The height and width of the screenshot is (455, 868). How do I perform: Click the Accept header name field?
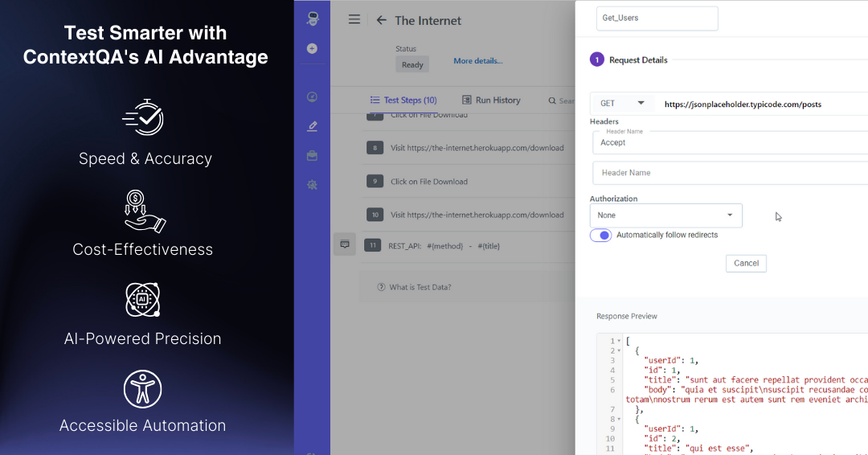pos(731,142)
